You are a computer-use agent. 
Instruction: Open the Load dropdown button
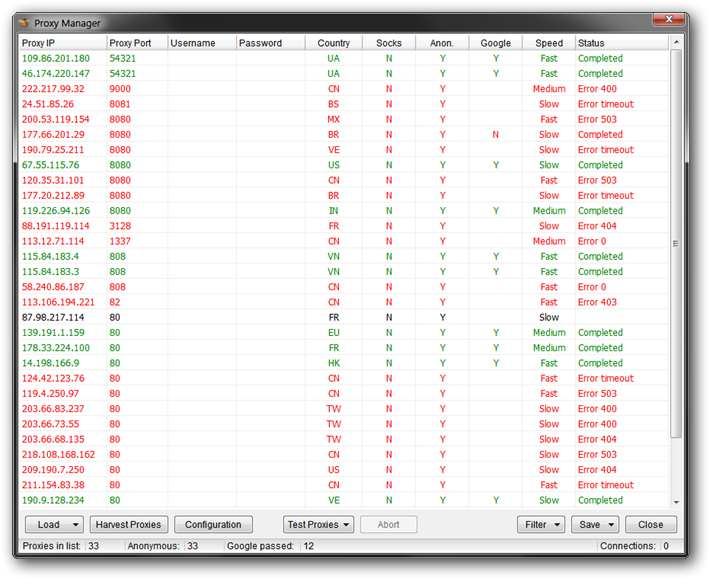pos(54,525)
